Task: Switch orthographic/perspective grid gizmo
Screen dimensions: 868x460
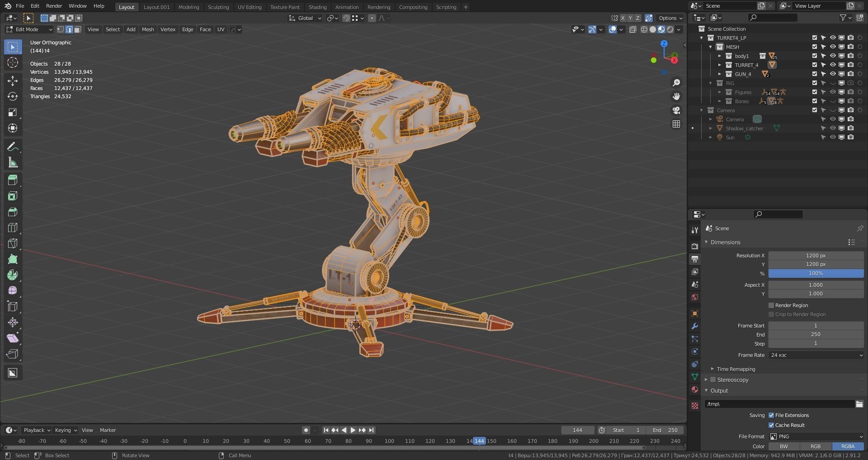Action: pos(676,124)
